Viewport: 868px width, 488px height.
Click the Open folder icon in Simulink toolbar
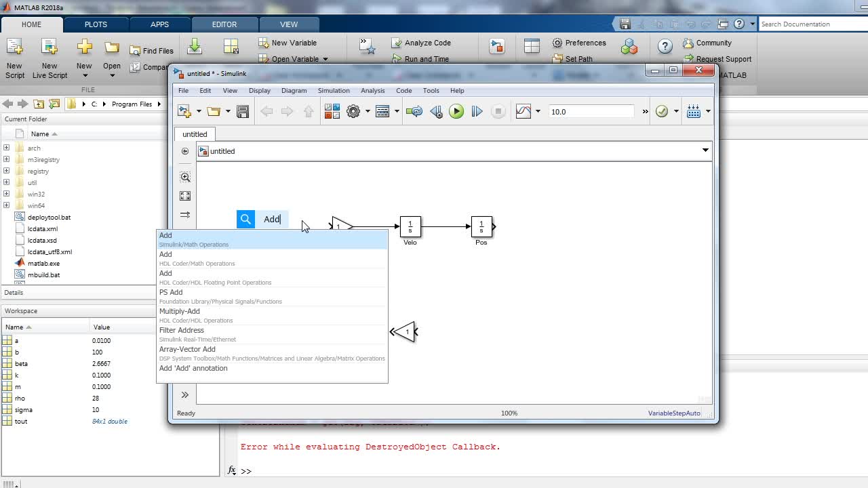coord(214,111)
